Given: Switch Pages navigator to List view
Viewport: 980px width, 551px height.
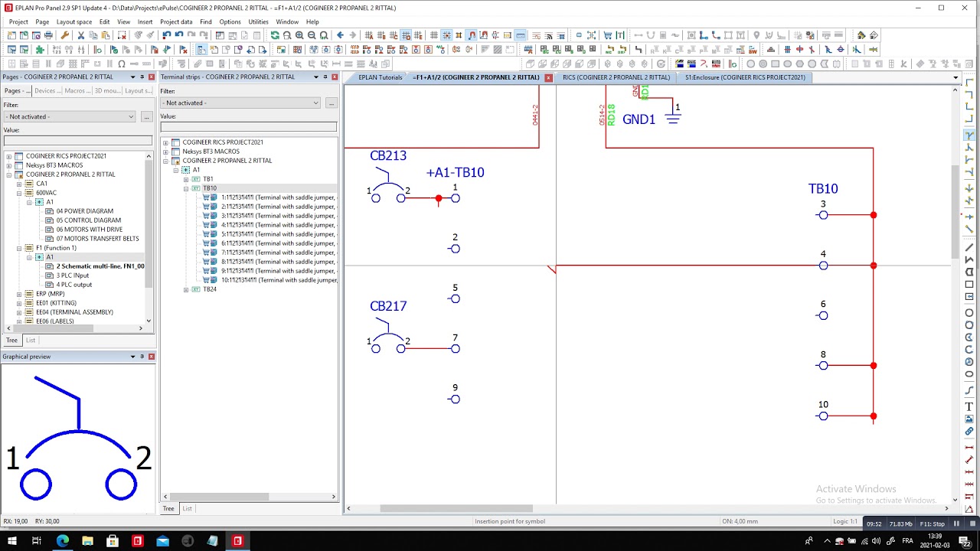Looking at the screenshot, I should [x=31, y=340].
